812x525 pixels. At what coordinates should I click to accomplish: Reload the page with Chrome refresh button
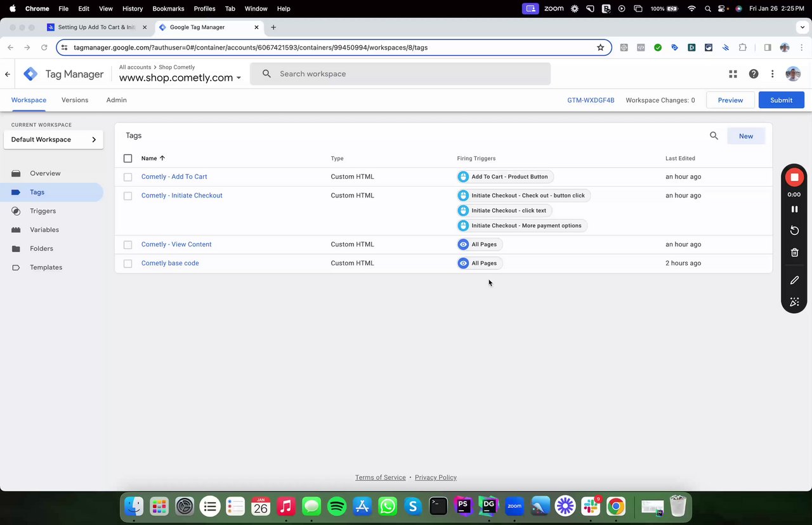[x=44, y=48]
